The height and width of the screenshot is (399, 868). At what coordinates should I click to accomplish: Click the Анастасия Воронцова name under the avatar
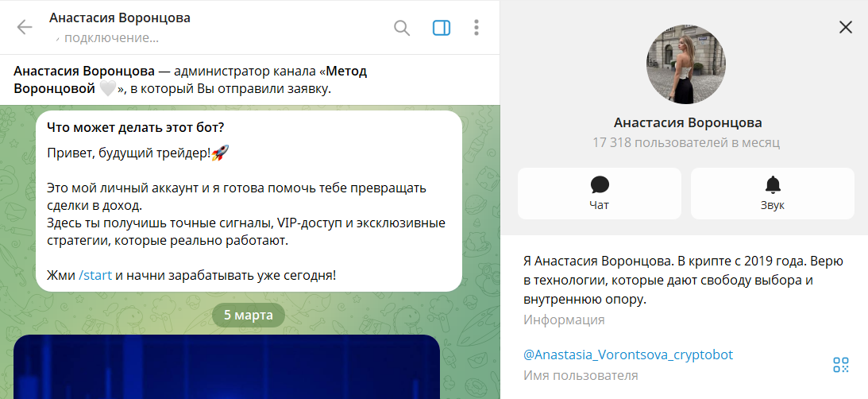[x=687, y=122]
